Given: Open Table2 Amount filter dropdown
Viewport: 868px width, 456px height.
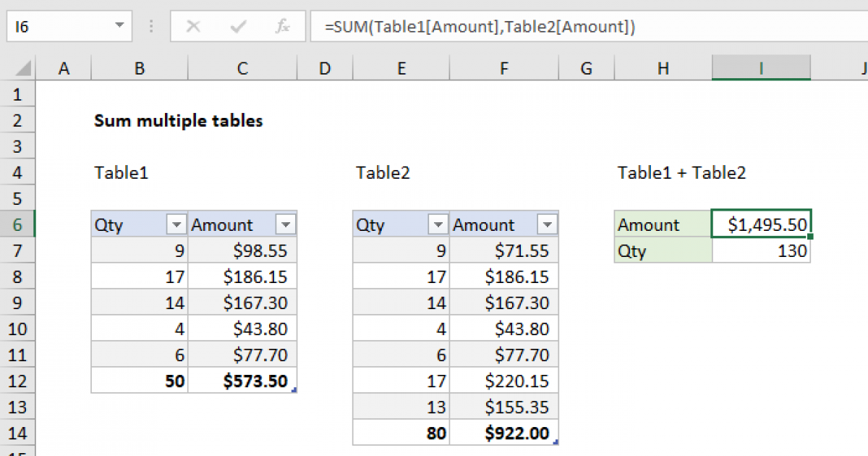Looking at the screenshot, I should coord(548,225).
